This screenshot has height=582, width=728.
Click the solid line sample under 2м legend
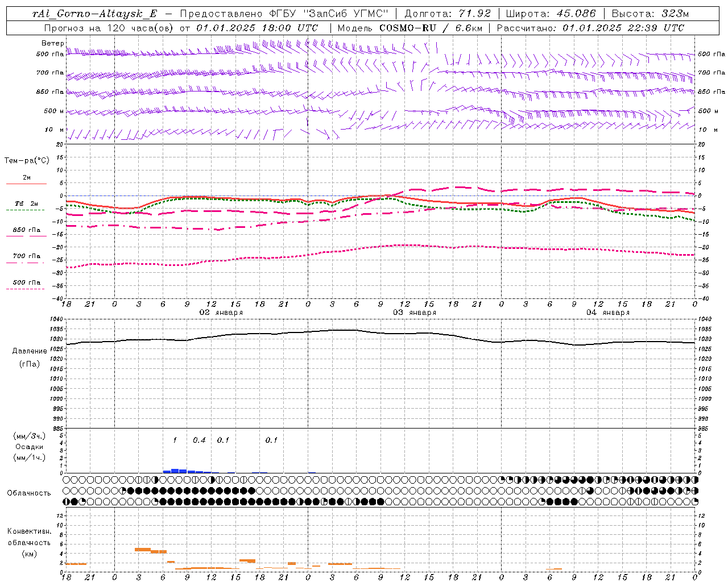[26, 184]
